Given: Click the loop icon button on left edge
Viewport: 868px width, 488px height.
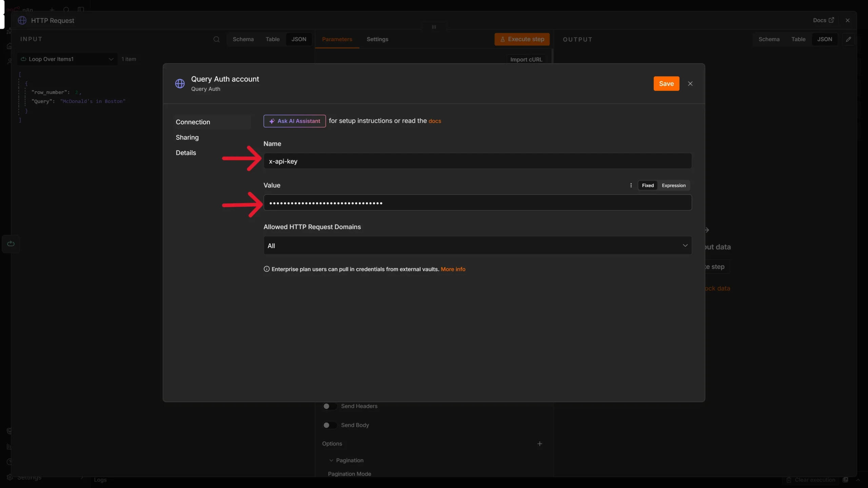Looking at the screenshot, I should pyautogui.click(x=11, y=244).
